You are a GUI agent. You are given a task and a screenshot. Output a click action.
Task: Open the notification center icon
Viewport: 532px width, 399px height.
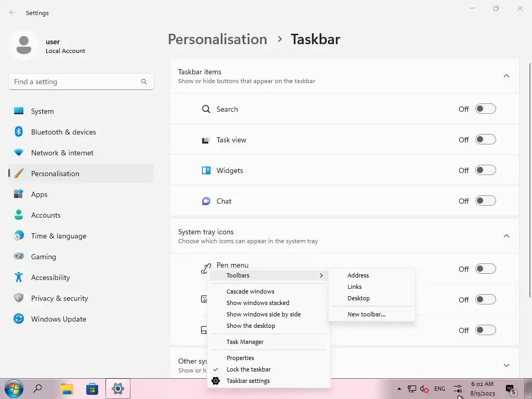pyautogui.click(x=511, y=389)
